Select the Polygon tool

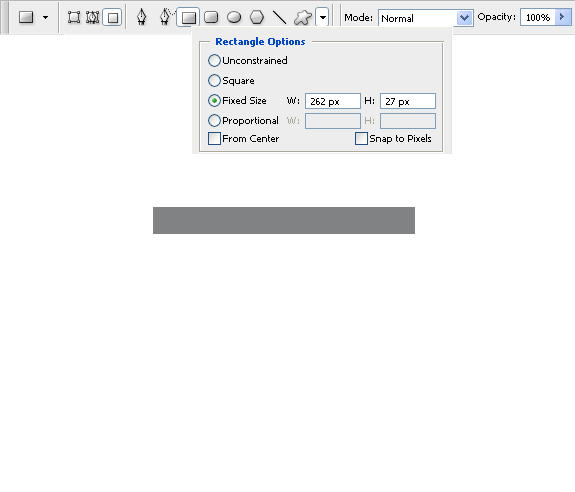pyautogui.click(x=257, y=17)
